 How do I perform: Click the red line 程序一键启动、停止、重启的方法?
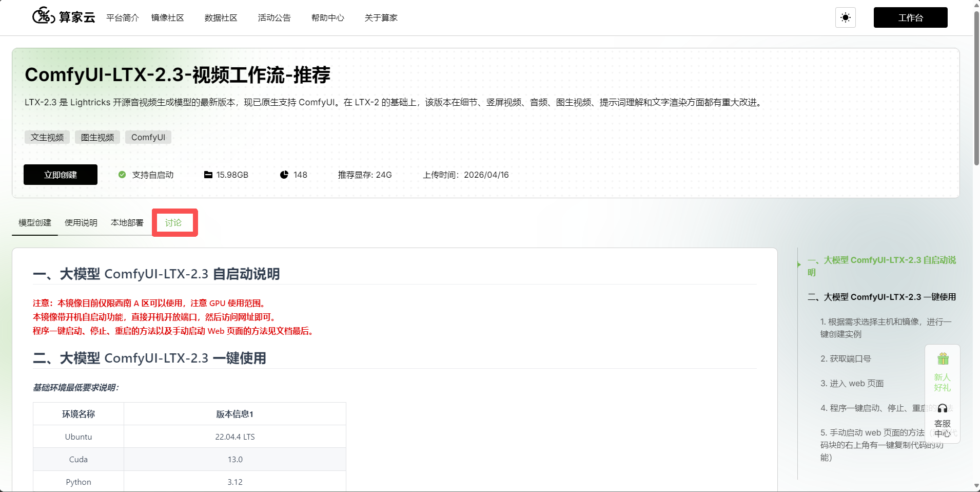point(174,331)
